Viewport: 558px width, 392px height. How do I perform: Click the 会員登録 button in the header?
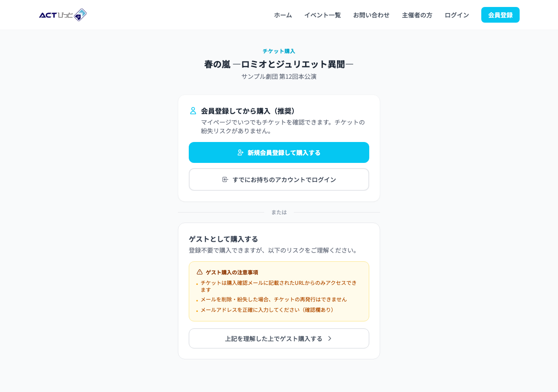500,15
